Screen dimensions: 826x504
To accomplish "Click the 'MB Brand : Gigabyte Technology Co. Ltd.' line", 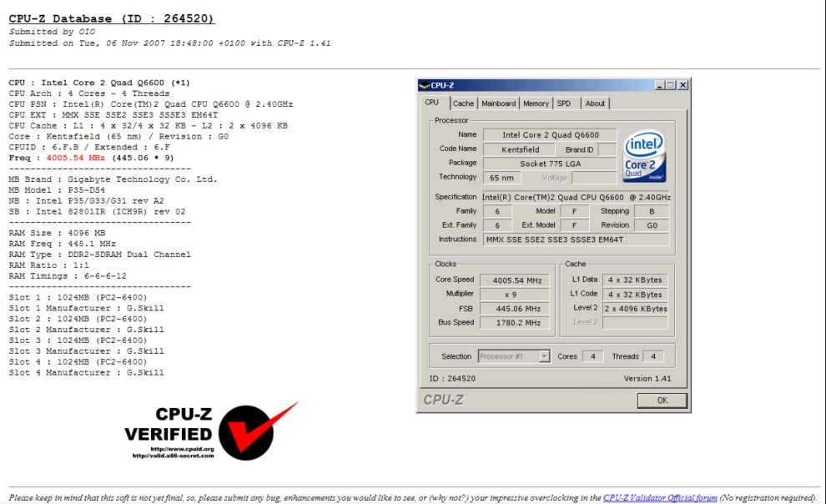I will coord(113,179).
